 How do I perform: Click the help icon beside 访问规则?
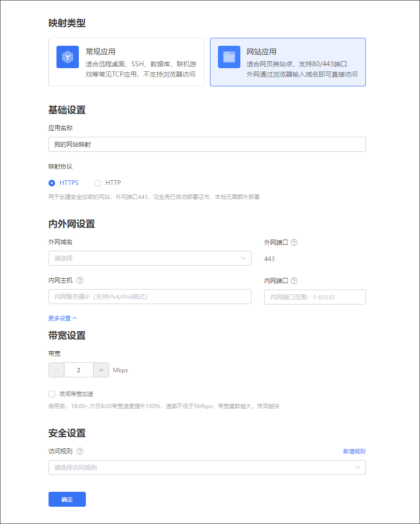(80, 451)
